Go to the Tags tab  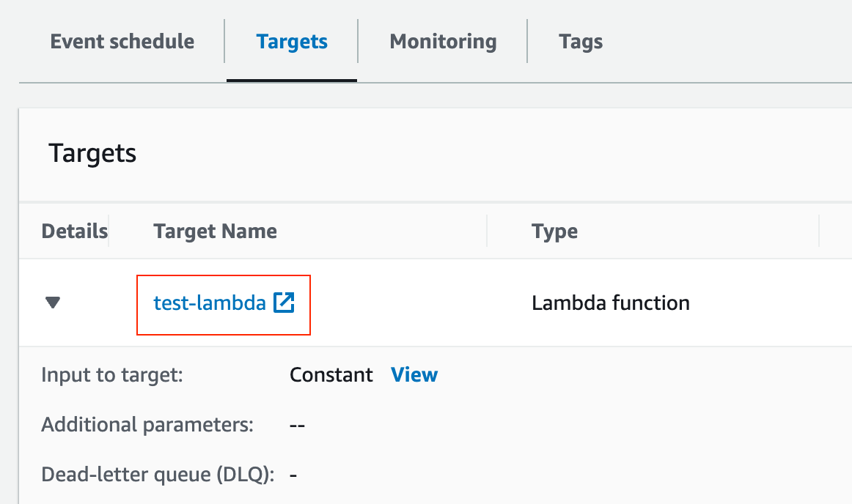581,41
